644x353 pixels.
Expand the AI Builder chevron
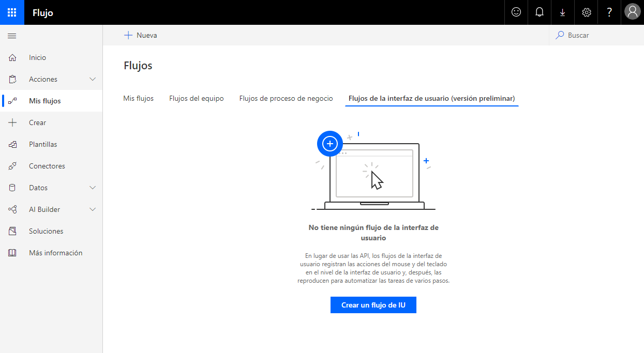pyautogui.click(x=93, y=209)
